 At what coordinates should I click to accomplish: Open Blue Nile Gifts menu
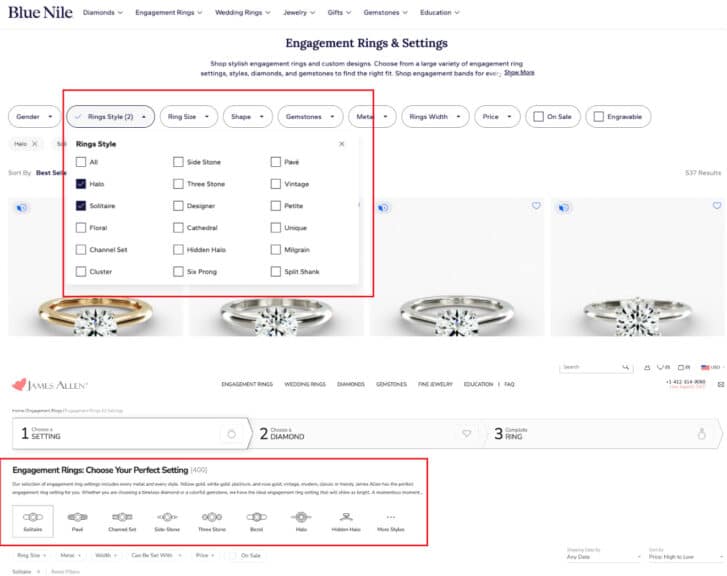(339, 13)
